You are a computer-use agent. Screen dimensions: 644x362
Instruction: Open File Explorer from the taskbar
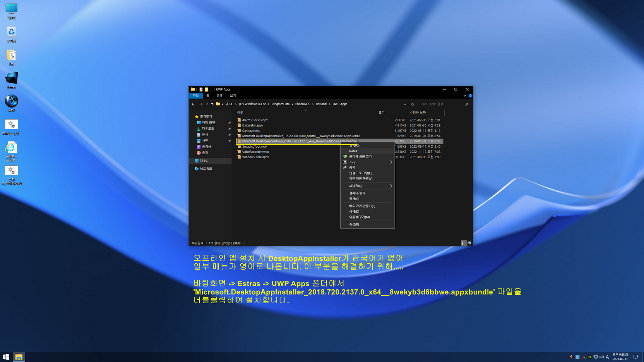(19, 357)
